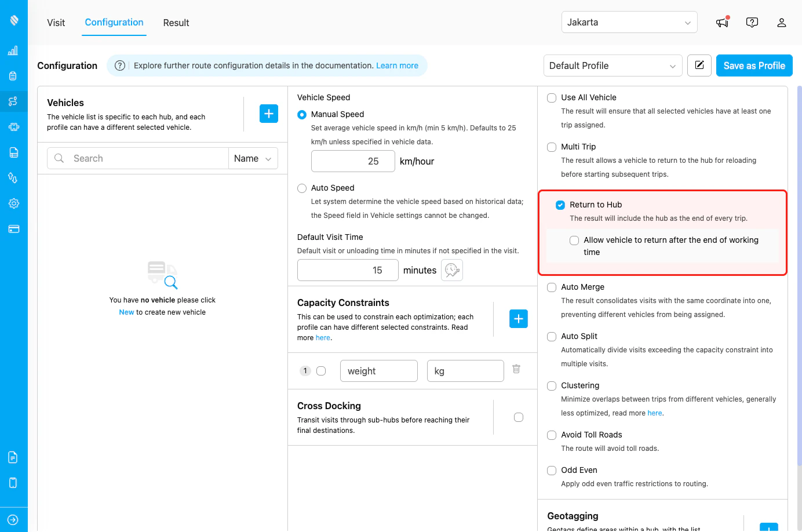Click the Save as Profile button

coord(754,65)
